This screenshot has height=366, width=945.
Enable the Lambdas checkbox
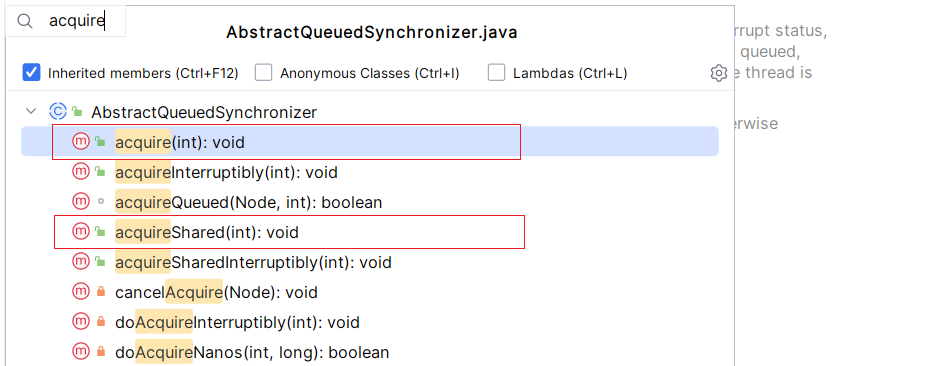pyautogui.click(x=496, y=73)
